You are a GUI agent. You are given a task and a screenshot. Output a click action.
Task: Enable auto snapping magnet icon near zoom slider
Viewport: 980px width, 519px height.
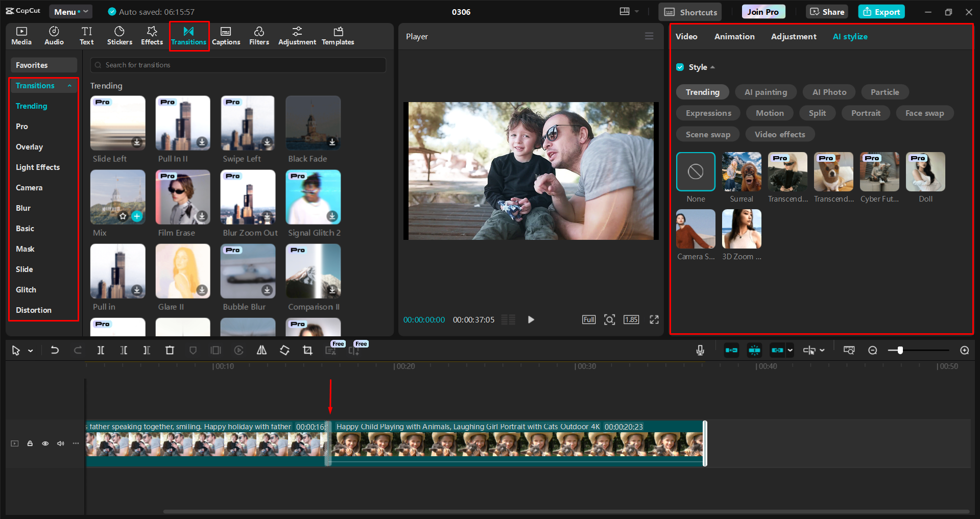pyautogui.click(x=754, y=350)
